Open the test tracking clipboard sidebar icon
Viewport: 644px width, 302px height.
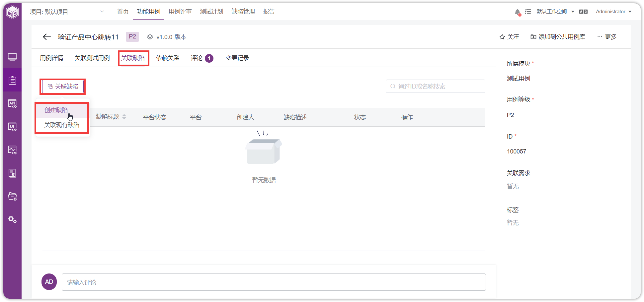pos(13,80)
